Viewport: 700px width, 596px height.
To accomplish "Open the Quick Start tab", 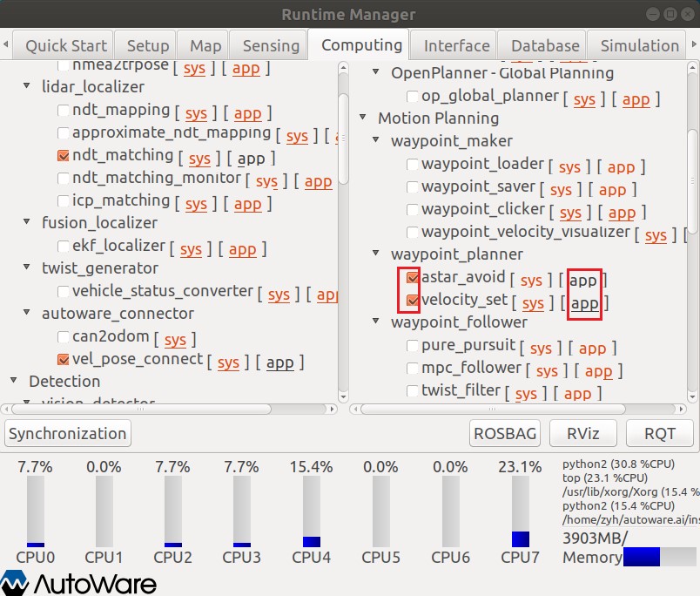I will pyautogui.click(x=63, y=45).
